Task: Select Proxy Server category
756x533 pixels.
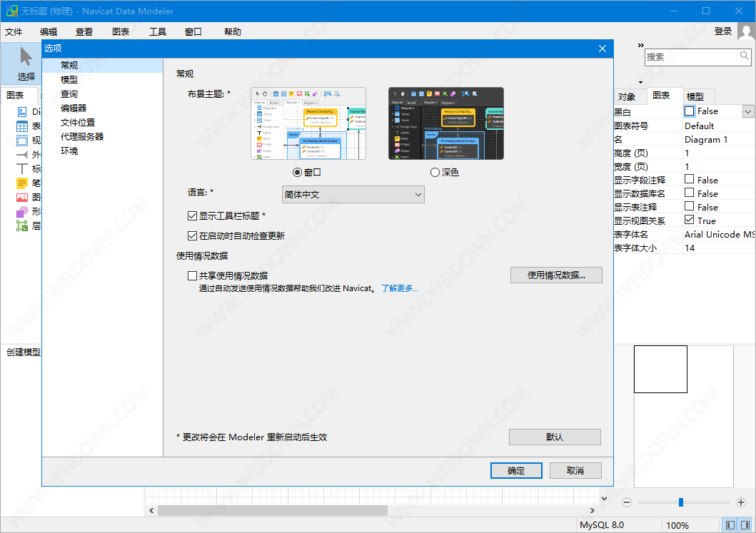Action: click(x=103, y=136)
